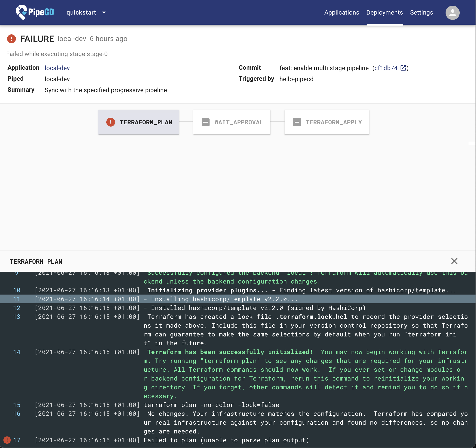The image size is (476, 448).
Task: Click the WAIT_APPROVAL stage skipped icon
Action: coord(205,122)
